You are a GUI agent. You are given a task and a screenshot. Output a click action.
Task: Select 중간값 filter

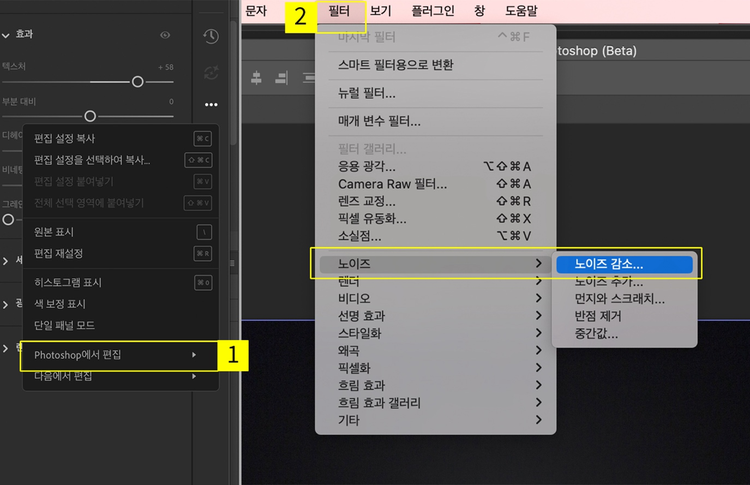[624, 333]
